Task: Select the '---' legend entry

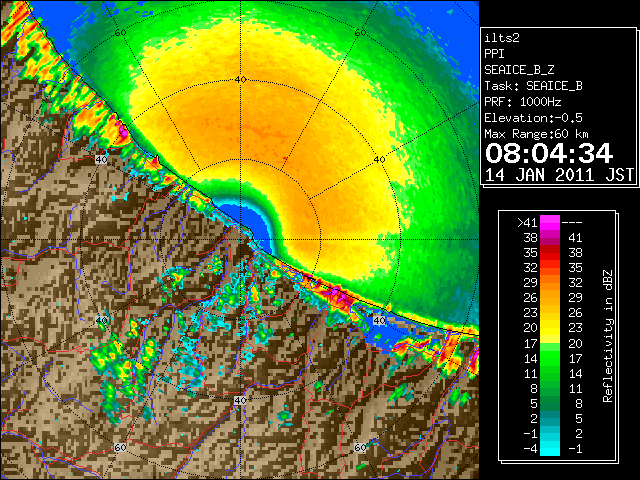Action: pyautogui.click(x=572, y=223)
